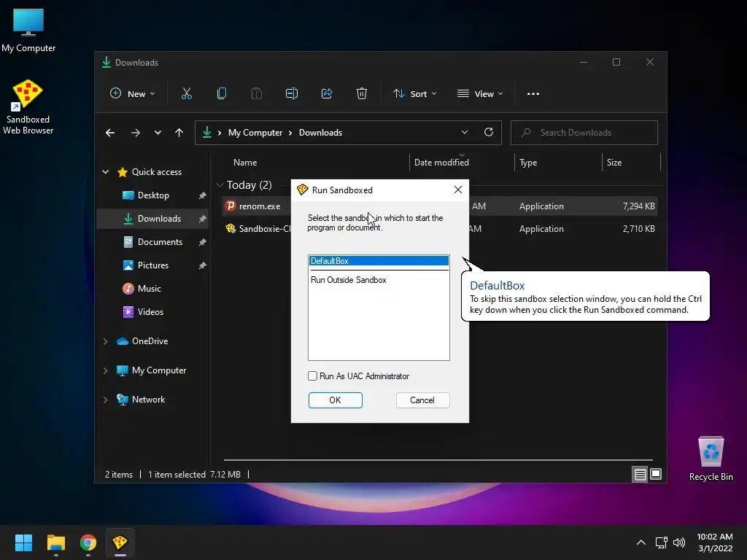
Task: Open the View dropdown menu
Action: tap(480, 94)
